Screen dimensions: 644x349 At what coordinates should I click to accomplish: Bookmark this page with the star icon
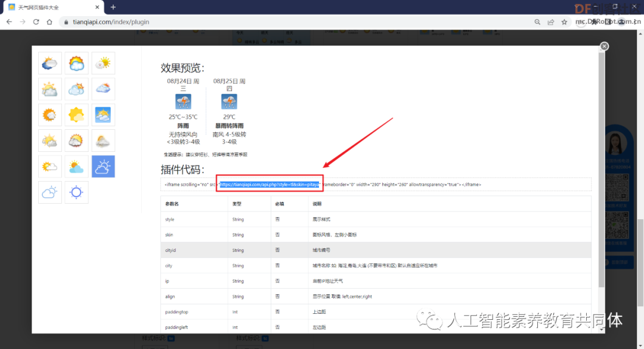click(564, 22)
